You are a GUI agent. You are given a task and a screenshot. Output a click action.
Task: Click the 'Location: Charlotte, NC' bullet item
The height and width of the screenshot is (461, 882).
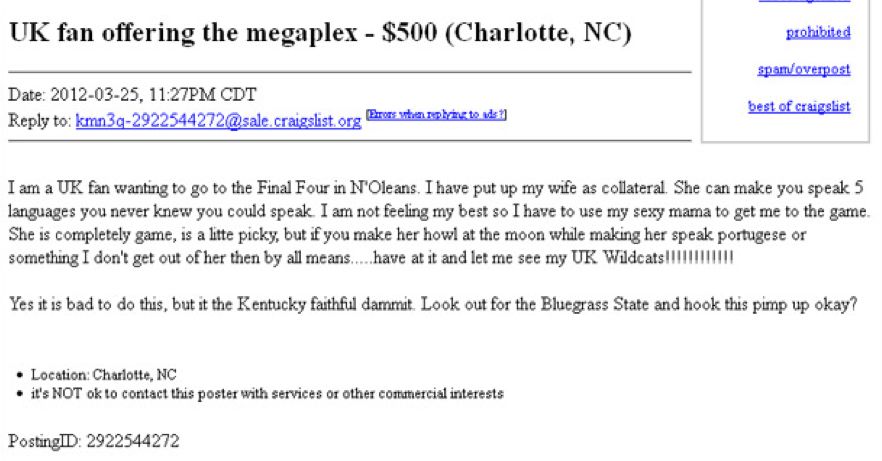[x=104, y=374]
